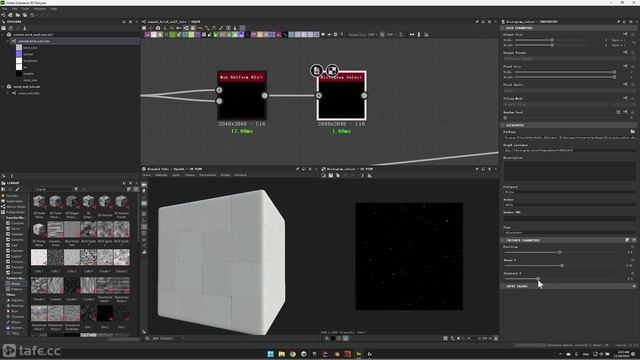Select the Creased noise thumbnail
This screenshot has width=640, height=360.
tap(56, 285)
